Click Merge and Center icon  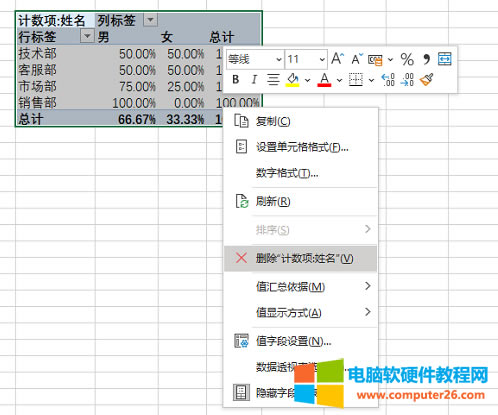point(445,59)
